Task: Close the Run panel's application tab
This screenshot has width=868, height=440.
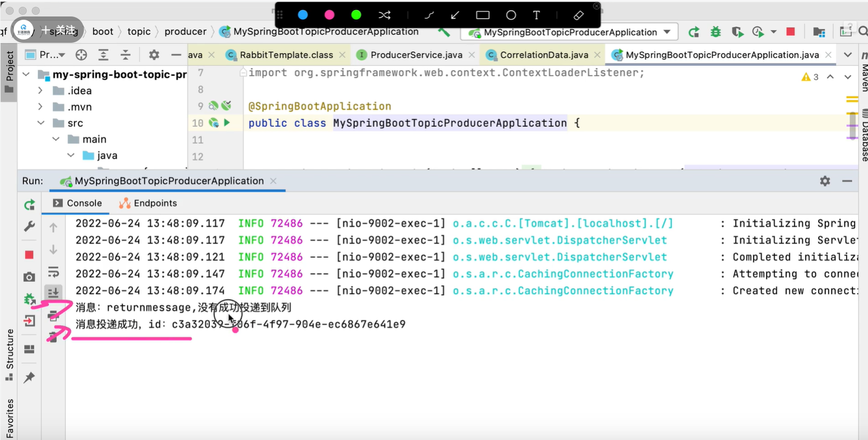Action: [x=273, y=180]
